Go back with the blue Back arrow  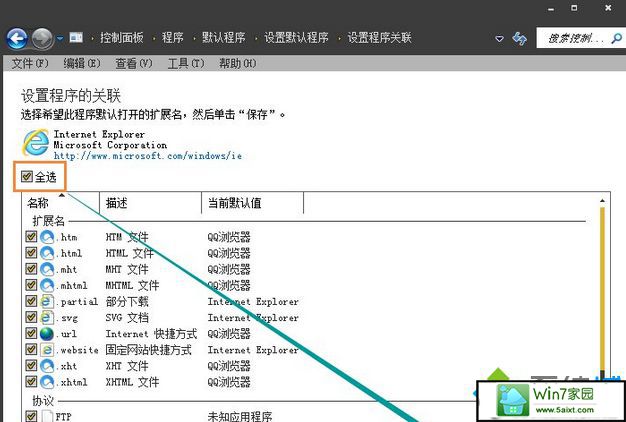17,38
